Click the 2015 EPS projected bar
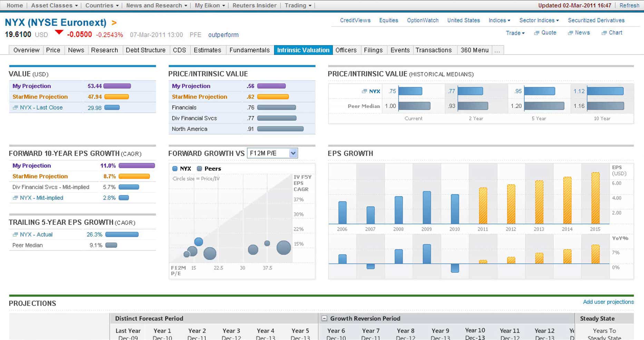The height and width of the screenshot is (340, 644). click(595, 198)
